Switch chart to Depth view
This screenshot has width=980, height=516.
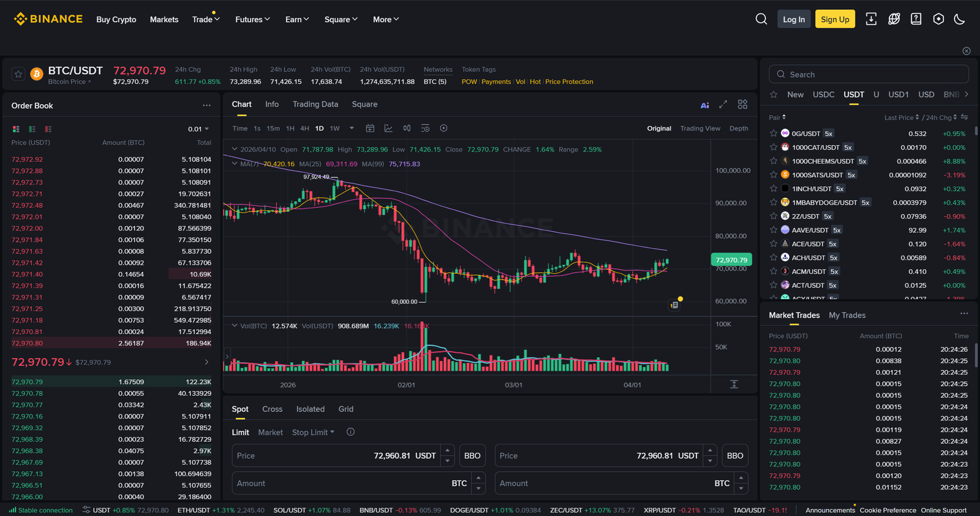pos(739,129)
